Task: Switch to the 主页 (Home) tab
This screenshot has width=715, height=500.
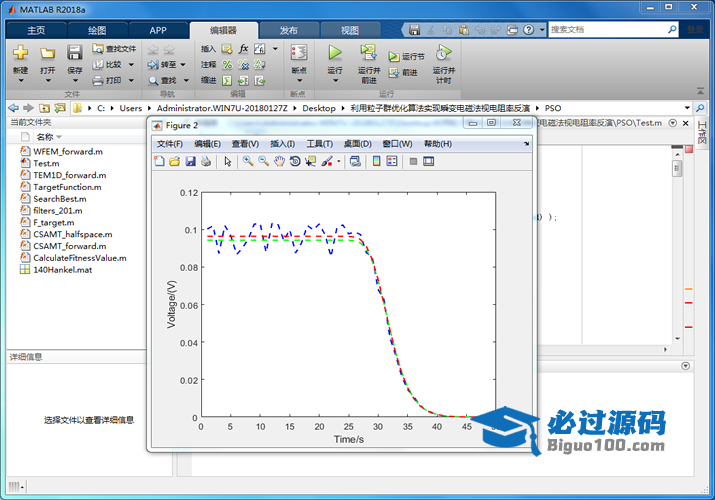Action: click(x=36, y=31)
